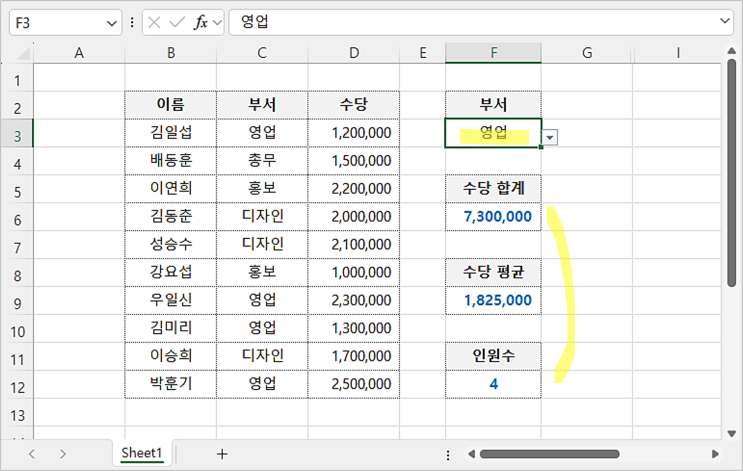Click cell containing 총무
This screenshot has width=743, height=471.
point(262,161)
